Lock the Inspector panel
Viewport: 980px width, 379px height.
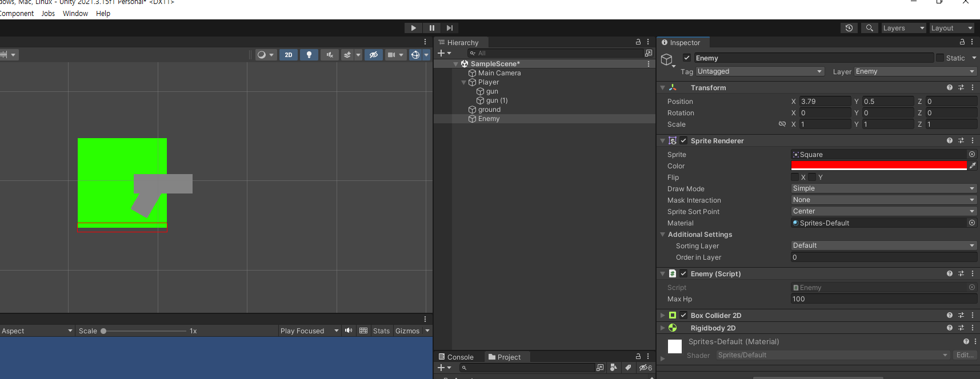point(962,42)
